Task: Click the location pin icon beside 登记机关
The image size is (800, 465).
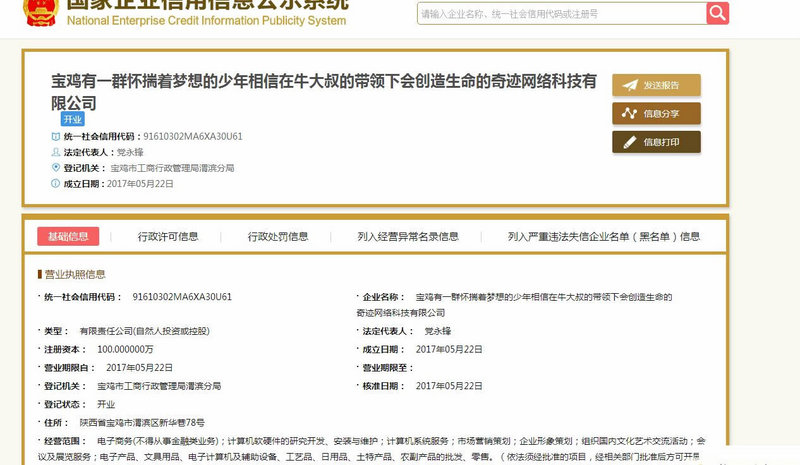Action: [56, 167]
